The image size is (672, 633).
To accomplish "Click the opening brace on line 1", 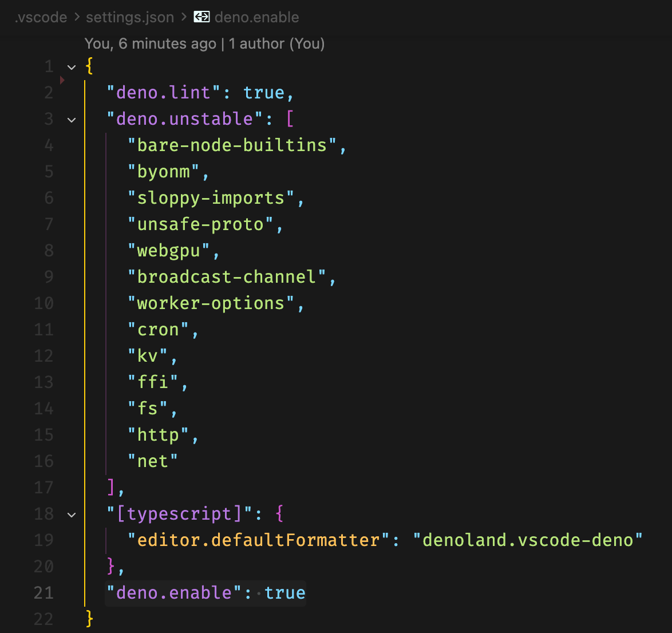I will point(89,66).
